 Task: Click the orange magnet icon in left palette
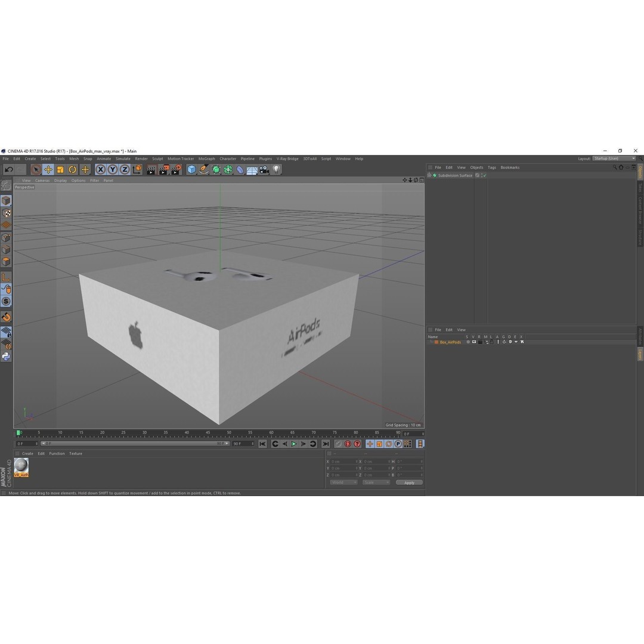pyautogui.click(x=6, y=317)
